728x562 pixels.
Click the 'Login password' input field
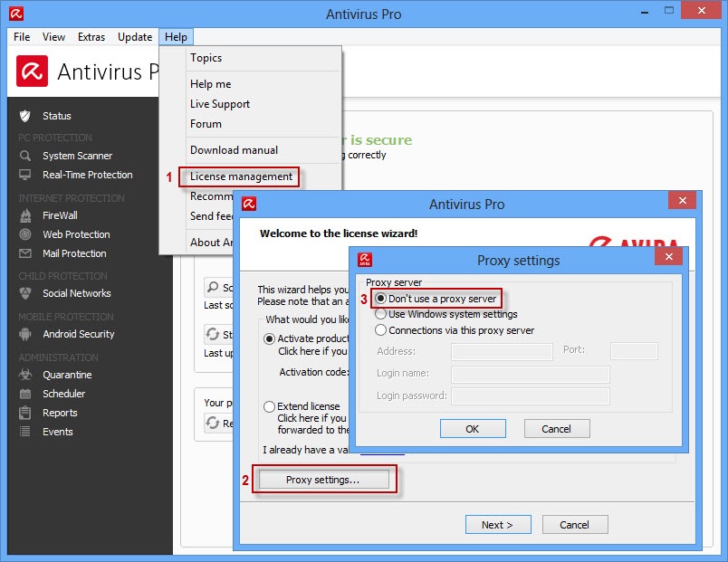point(531,396)
